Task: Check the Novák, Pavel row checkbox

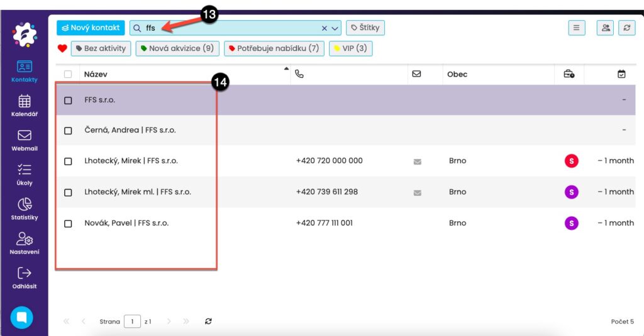Action: point(68,224)
